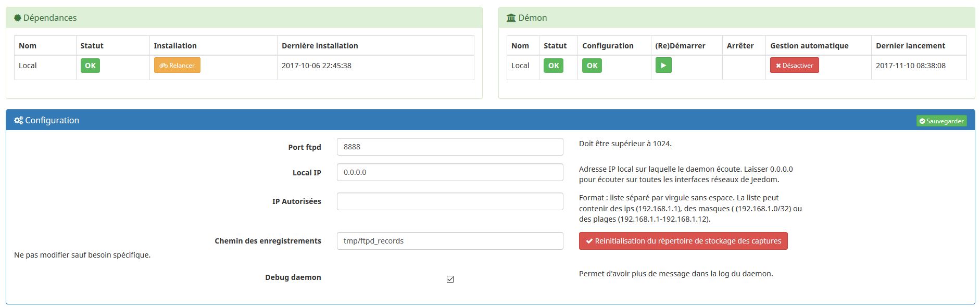
Task: Click the Démon panel building icon
Action: (x=511, y=18)
